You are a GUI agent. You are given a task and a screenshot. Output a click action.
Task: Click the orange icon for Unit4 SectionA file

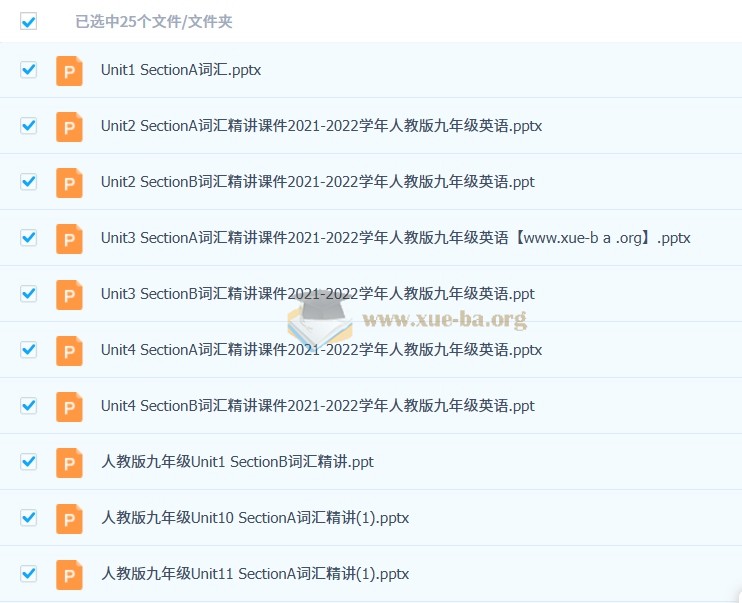[69, 351]
